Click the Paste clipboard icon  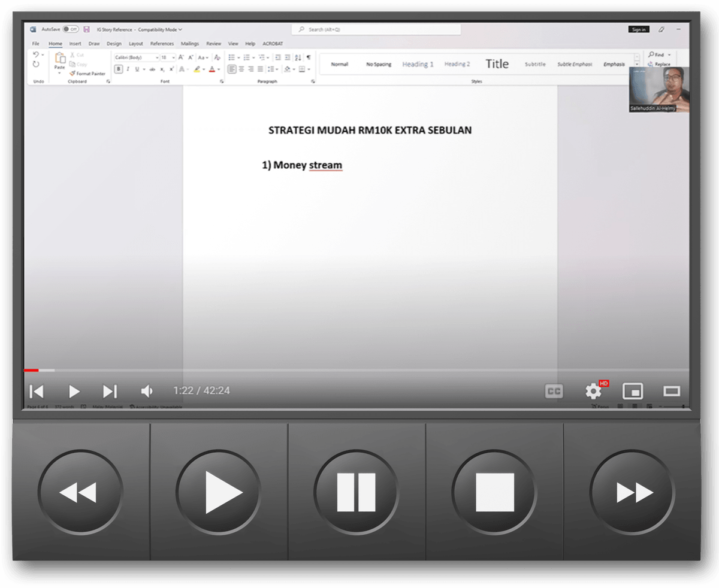(x=59, y=59)
